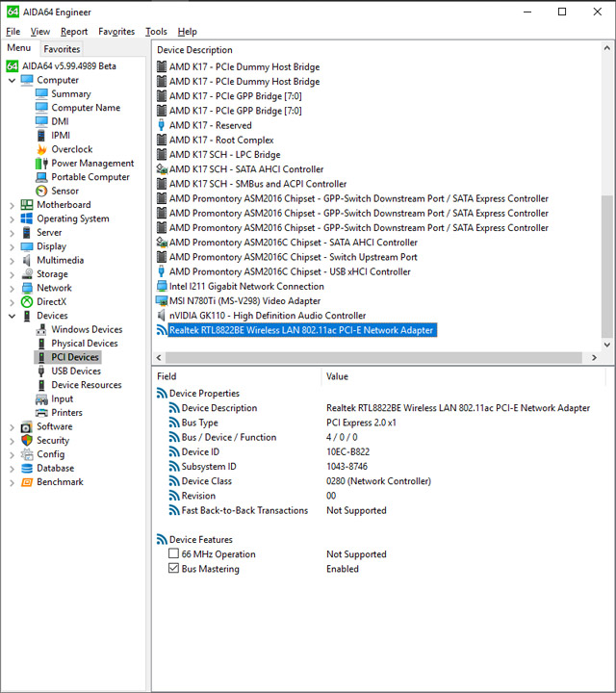The image size is (616, 693).
Task: Click the Printers icon
Action: pyautogui.click(x=41, y=413)
